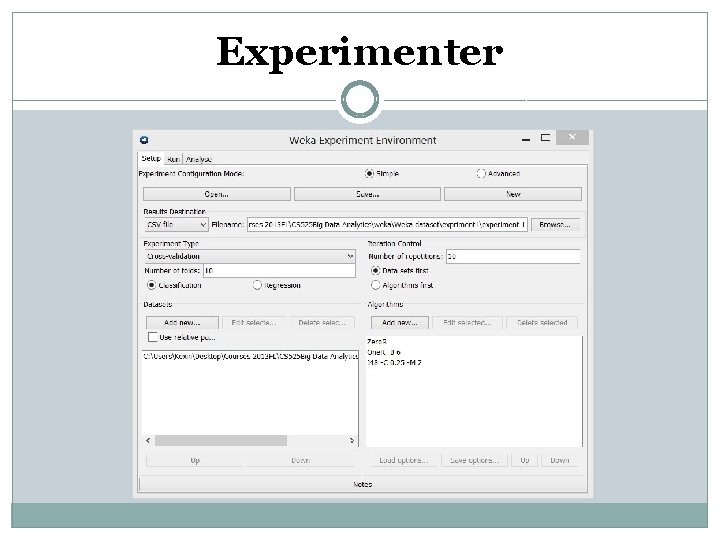
Task: Click Edit selected... under Datasets
Action: click(254, 323)
